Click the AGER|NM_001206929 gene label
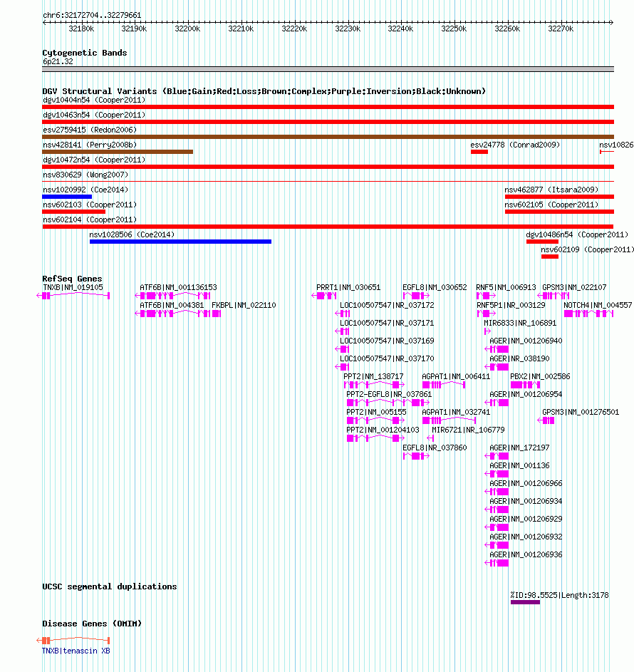Image resolution: width=634 pixels, height=672 pixels. pyautogui.click(x=526, y=519)
